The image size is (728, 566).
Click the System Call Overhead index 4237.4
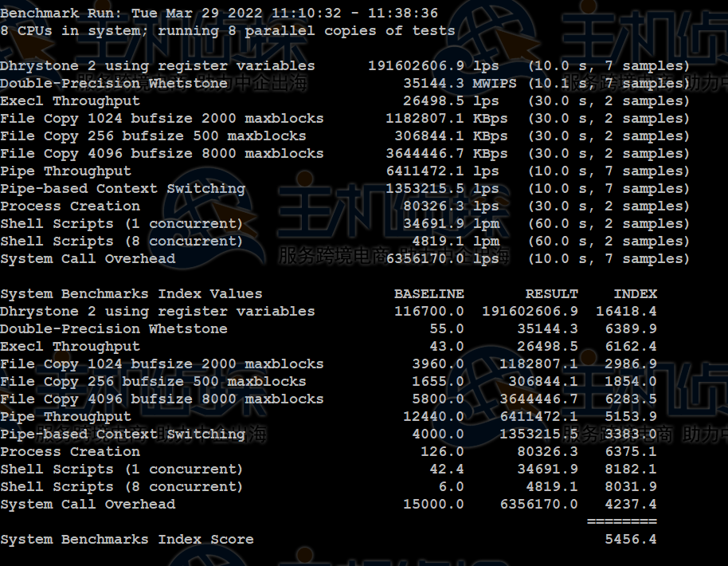[x=630, y=505]
